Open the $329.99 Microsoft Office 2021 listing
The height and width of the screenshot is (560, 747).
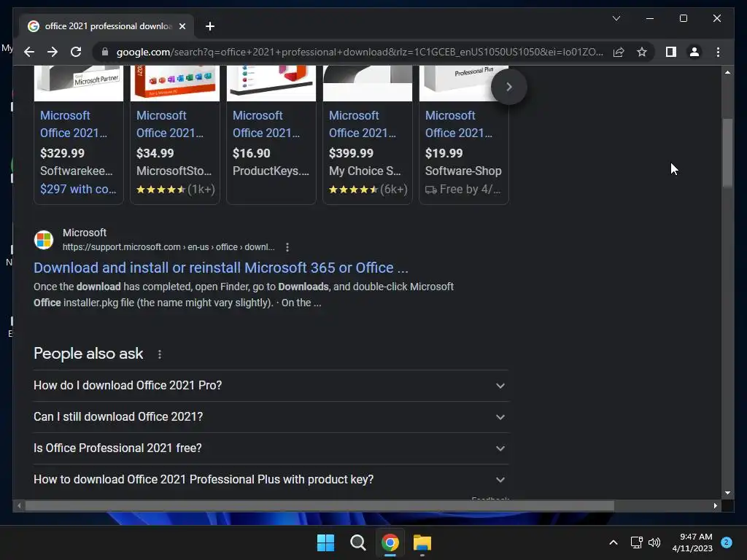point(74,124)
